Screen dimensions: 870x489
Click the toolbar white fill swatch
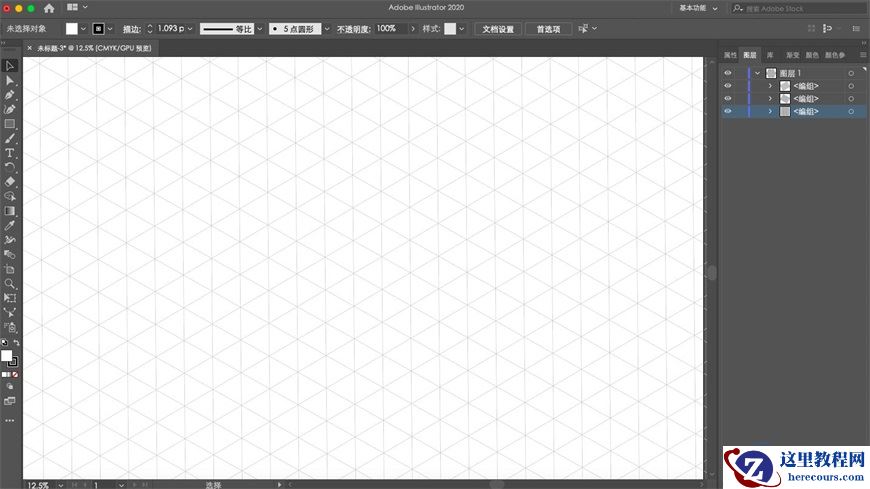[6, 356]
